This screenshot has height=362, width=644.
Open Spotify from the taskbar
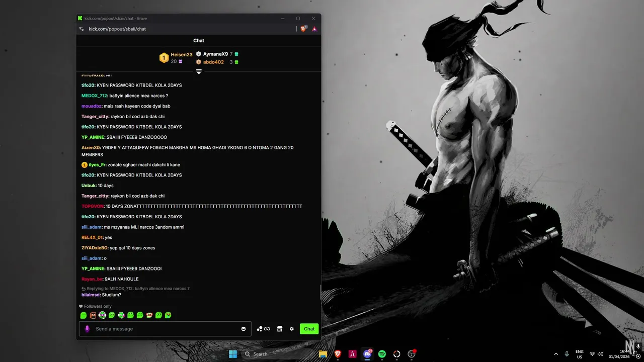[x=382, y=354]
